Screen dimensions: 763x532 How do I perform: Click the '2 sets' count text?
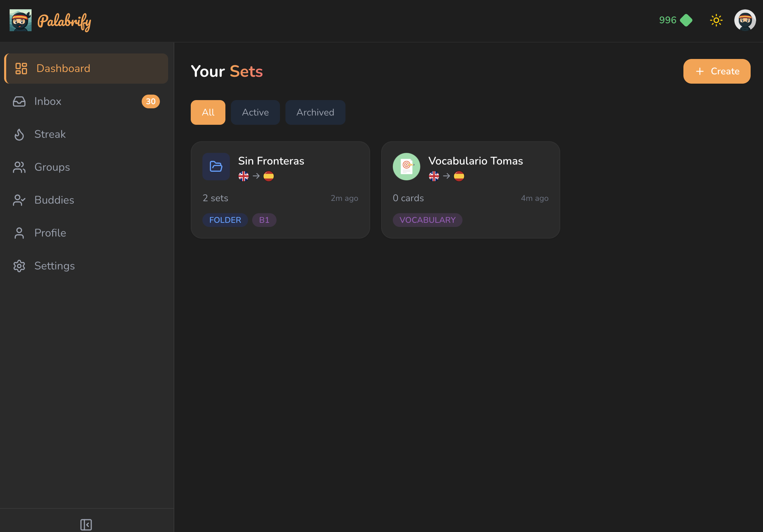click(215, 198)
